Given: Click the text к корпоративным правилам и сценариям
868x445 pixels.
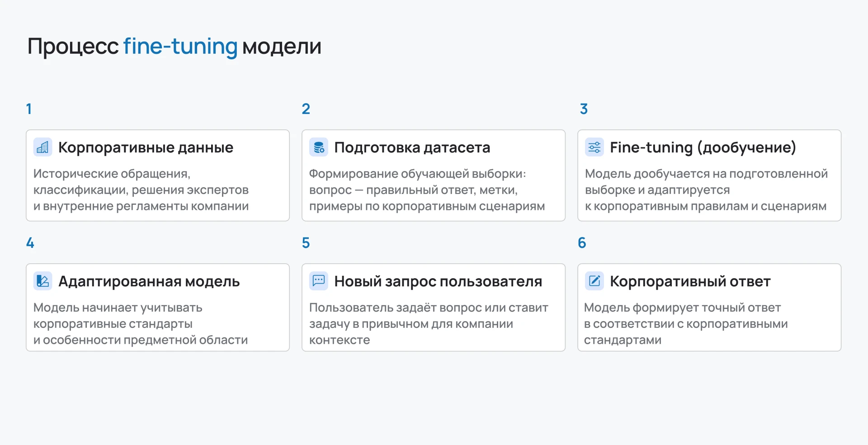Looking at the screenshot, I should pyautogui.click(x=705, y=206).
